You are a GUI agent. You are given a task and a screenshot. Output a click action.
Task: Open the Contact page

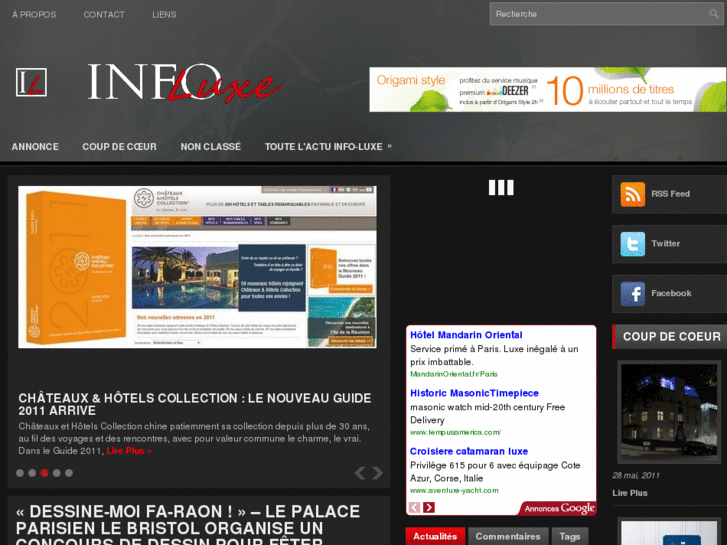click(x=104, y=14)
